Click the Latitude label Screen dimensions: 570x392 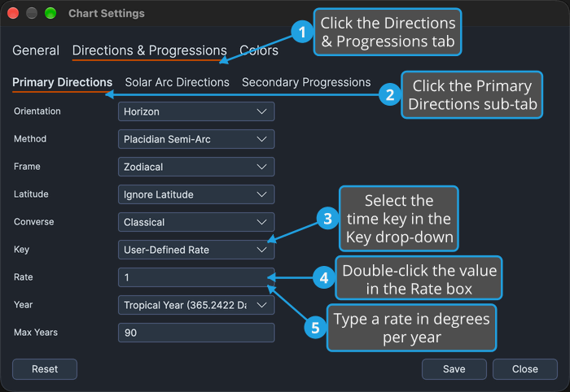coord(31,194)
